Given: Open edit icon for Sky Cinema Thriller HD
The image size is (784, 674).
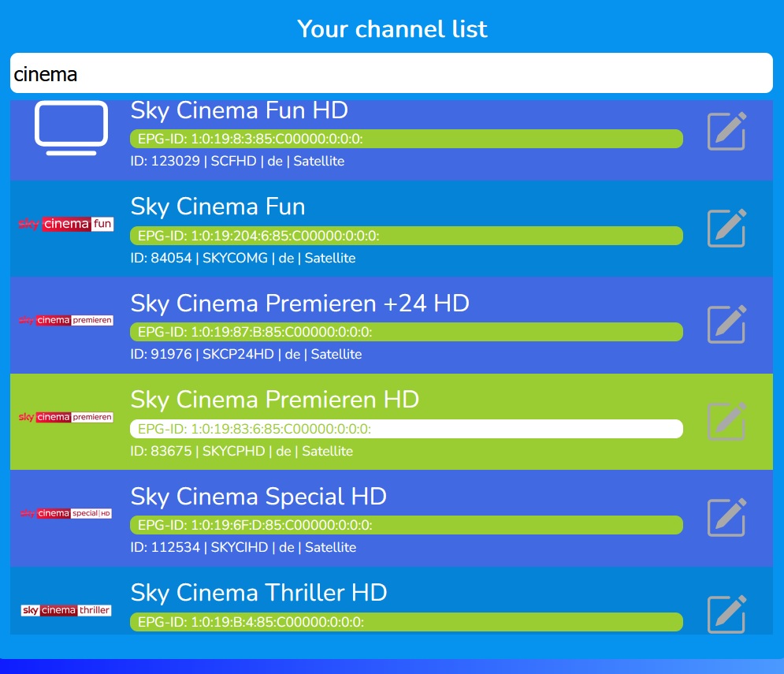Looking at the screenshot, I should coord(726,614).
